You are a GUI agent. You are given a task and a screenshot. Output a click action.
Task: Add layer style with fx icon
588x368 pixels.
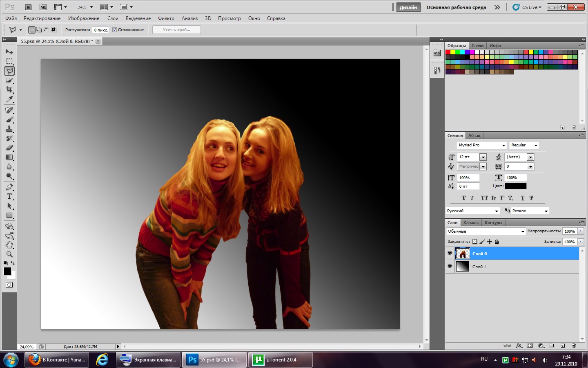pos(519,346)
